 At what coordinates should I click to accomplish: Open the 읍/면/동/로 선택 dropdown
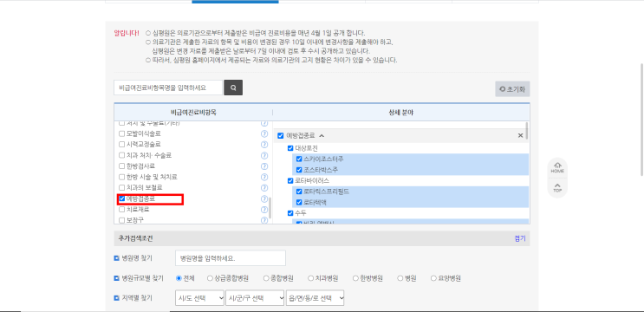click(315, 298)
